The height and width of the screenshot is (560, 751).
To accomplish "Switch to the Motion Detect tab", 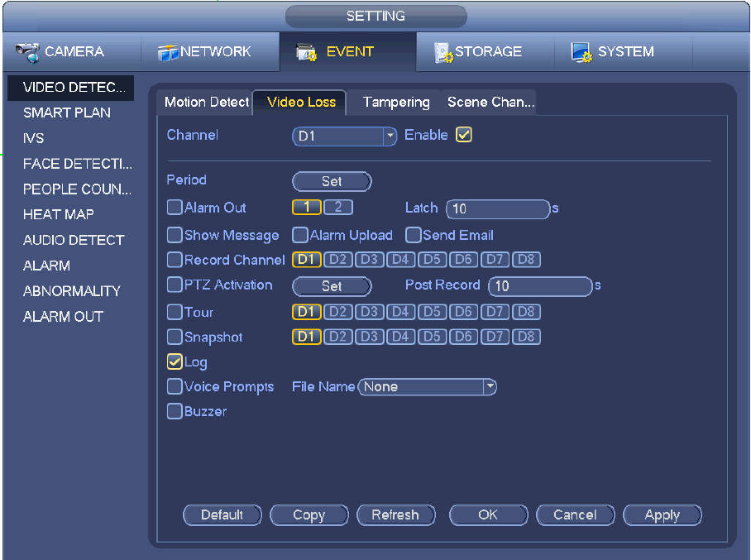I will tap(207, 102).
